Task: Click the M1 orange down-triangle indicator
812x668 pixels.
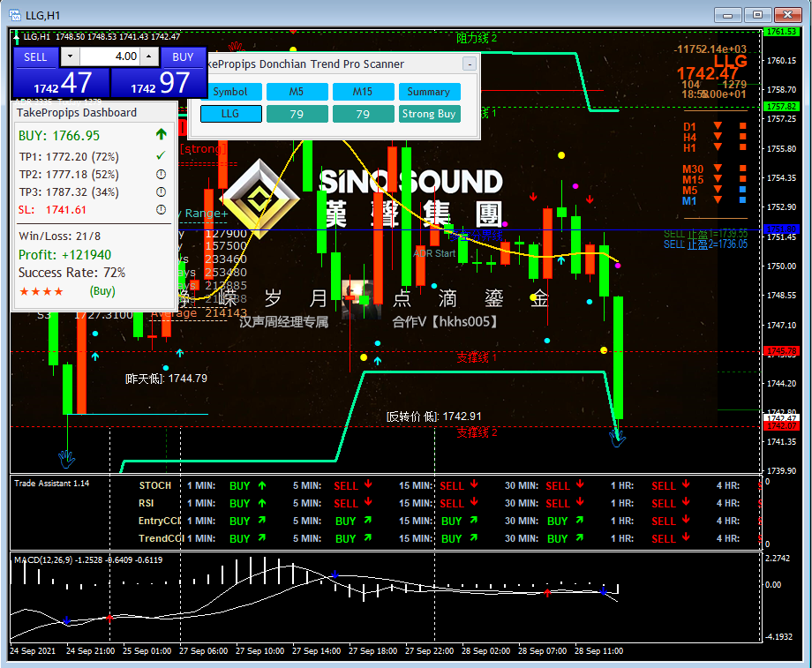Action: tap(718, 200)
